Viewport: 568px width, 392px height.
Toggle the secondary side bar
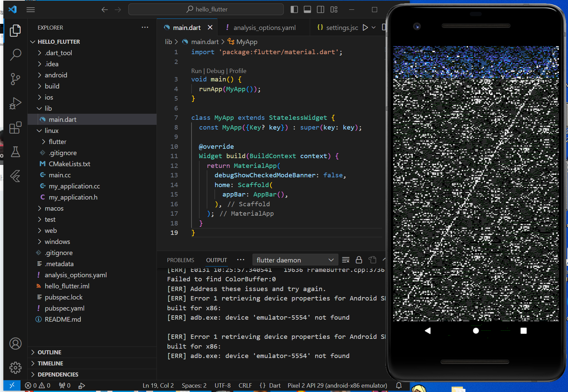point(321,9)
